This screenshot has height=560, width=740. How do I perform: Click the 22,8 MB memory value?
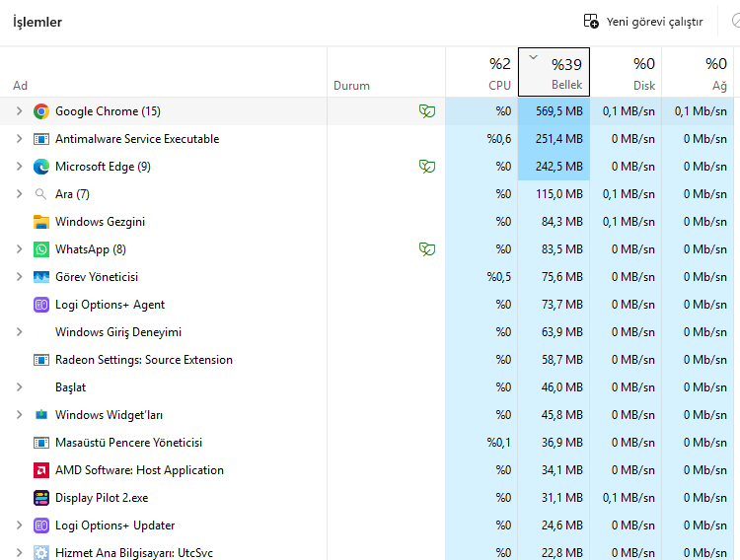[x=562, y=552]
